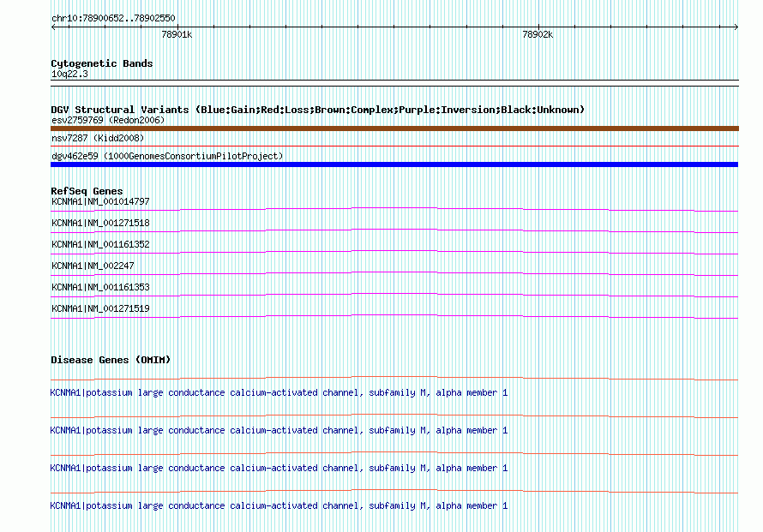Open transcript KCNMA1|NM_001271518
Image resolution: width=763 pixels, height=532 pixels.
100,223
